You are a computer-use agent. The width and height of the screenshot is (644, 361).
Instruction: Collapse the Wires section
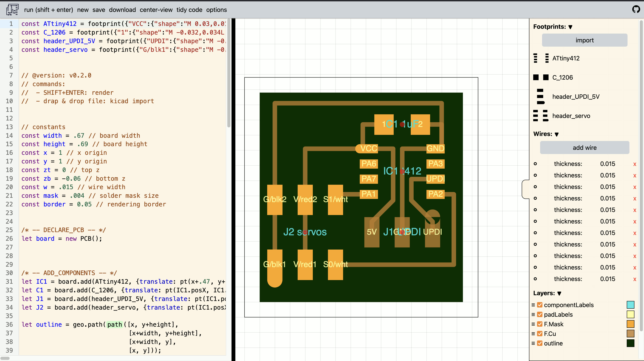pyautogui.click(x=556, y=134)
